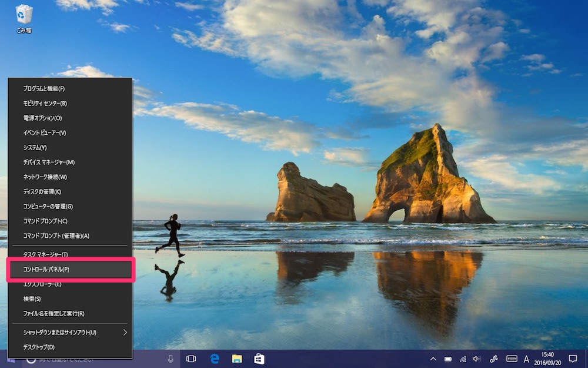The image size is (588, 368).
Task: Click the Cortana microphone icon
Action: [171, 359]
